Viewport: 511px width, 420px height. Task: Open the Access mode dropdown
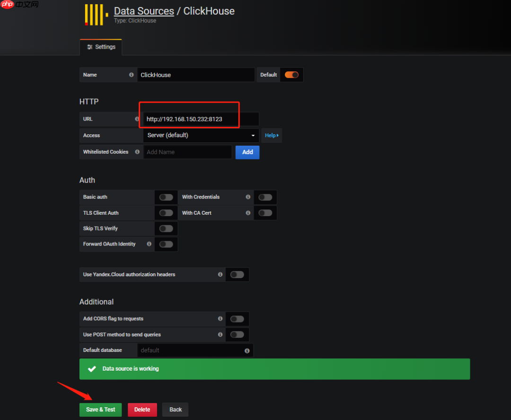pos(201,135)
